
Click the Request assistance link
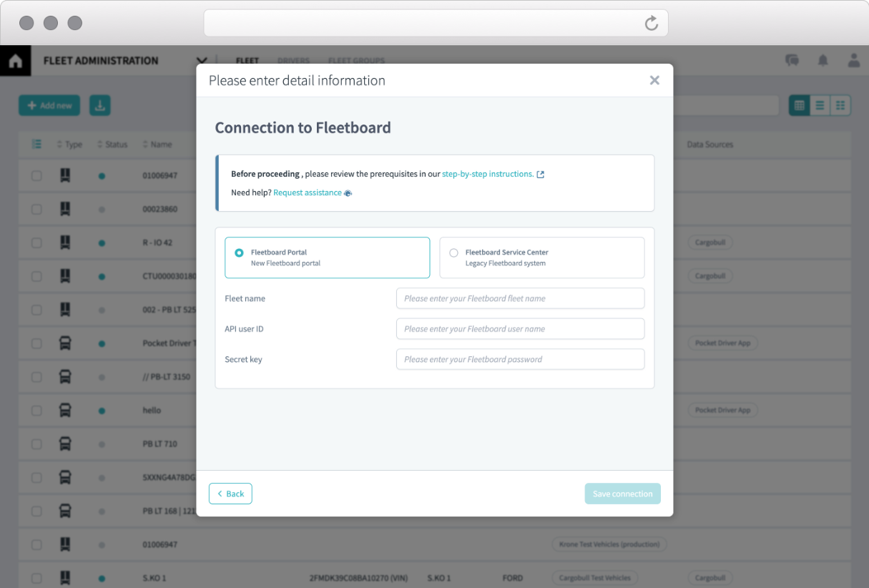(x=308, y=192)
